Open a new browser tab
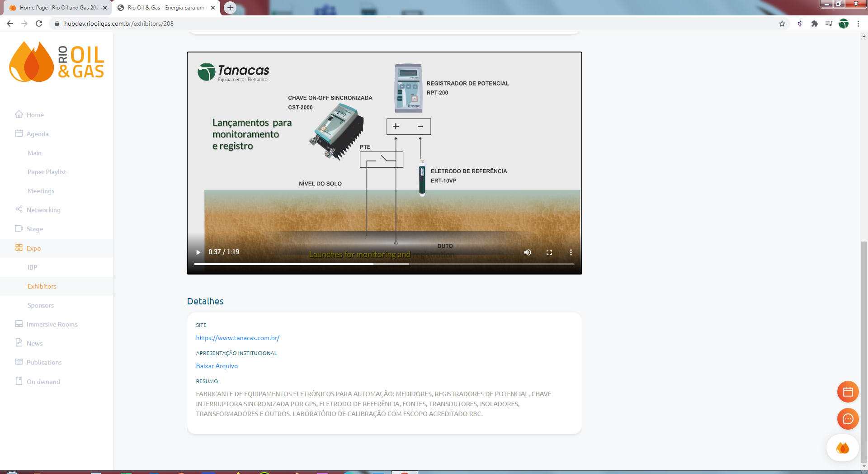The height and width of the screenshot is (474, 868). 230,8
